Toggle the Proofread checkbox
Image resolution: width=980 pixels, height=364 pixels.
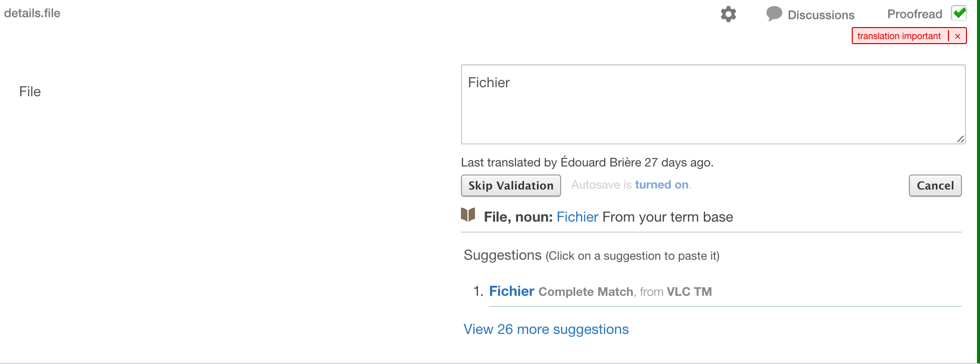click(959, 14)
